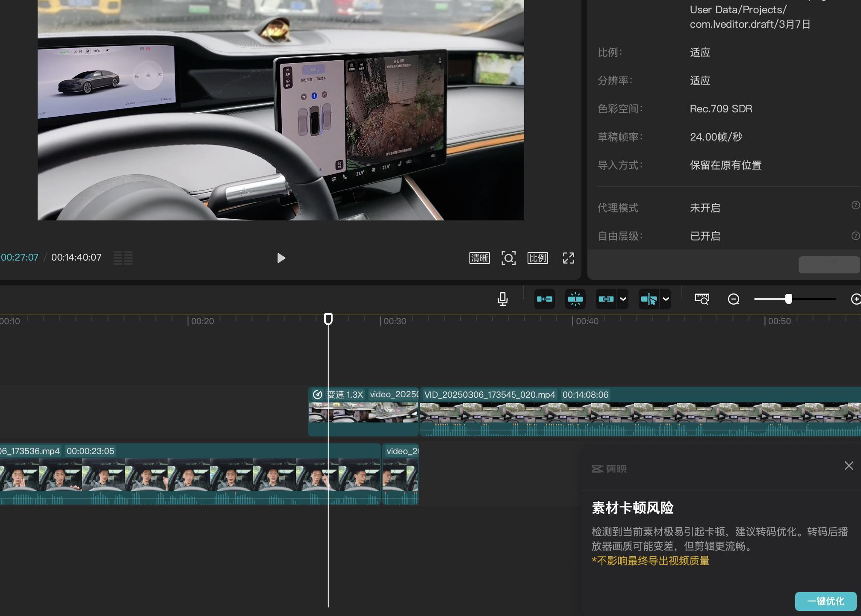Screen dimensions: 861x616
Task: Click help icon next to 代理模式
Action: 856,205
